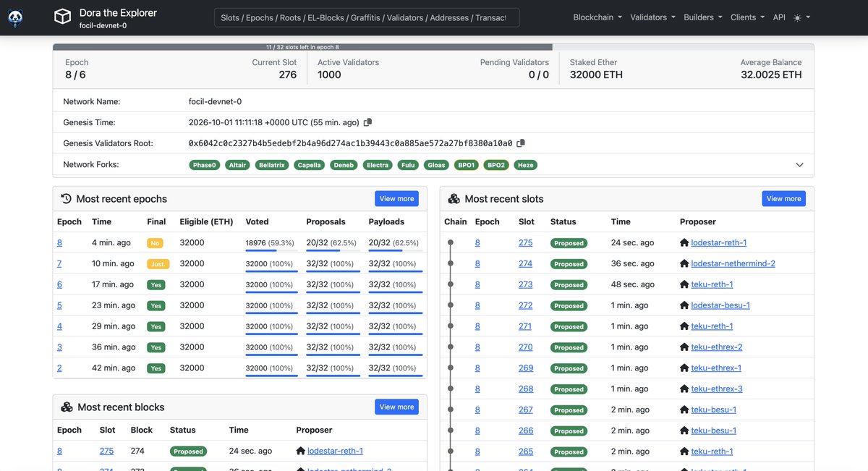
Task: Click View more for recent slots
Action: [784, 198]
